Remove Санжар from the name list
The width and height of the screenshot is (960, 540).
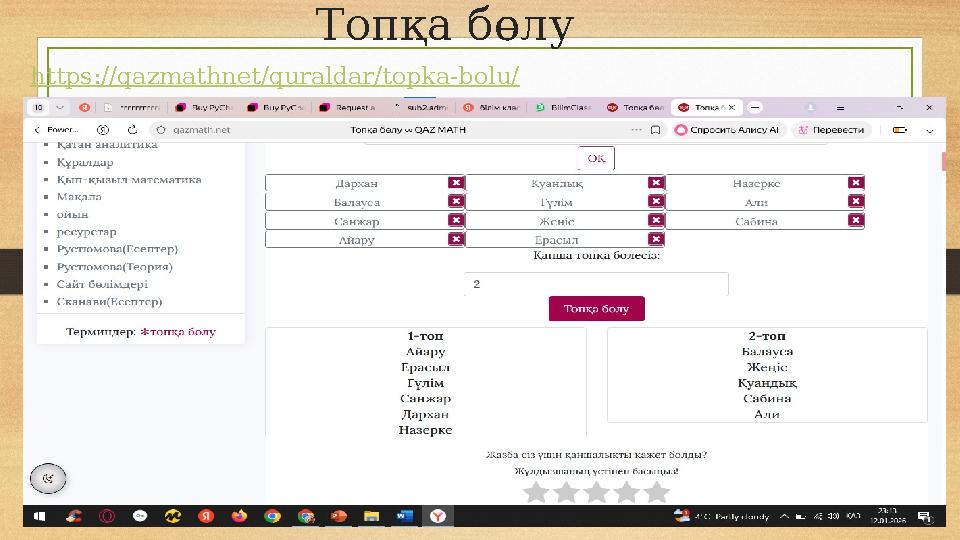[456, 220]
